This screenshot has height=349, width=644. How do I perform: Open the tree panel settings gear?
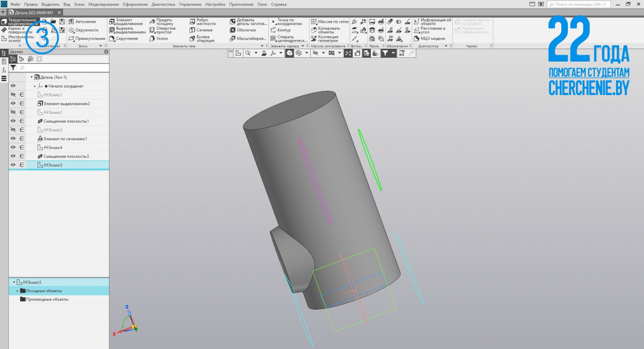point(106,52)
